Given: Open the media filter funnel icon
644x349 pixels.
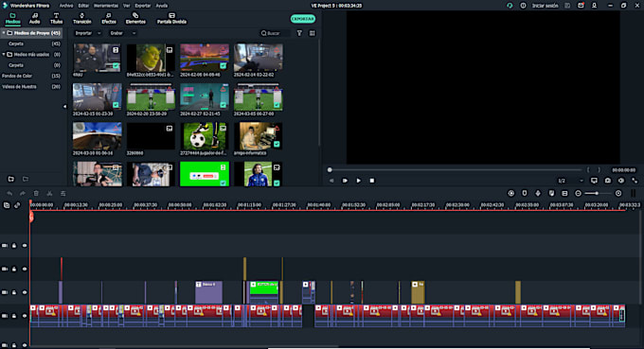Looking at the screenshot, I should tap(299, 33).
